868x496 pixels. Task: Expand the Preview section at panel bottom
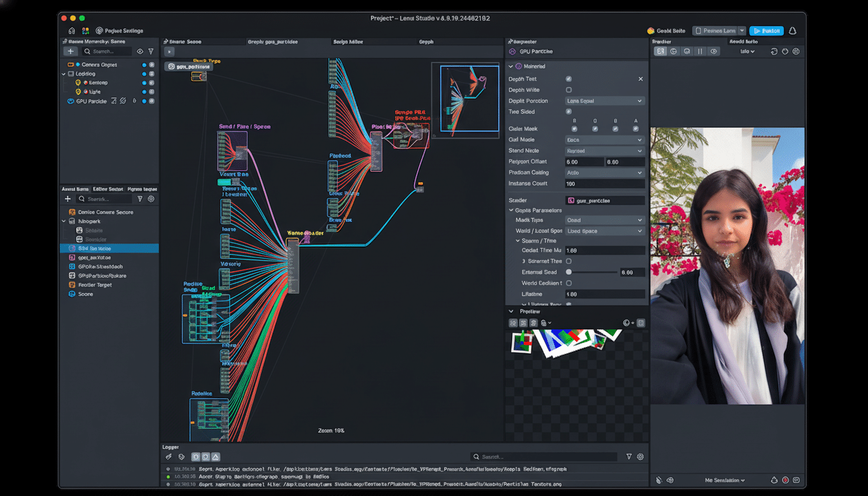click(510, 311)
